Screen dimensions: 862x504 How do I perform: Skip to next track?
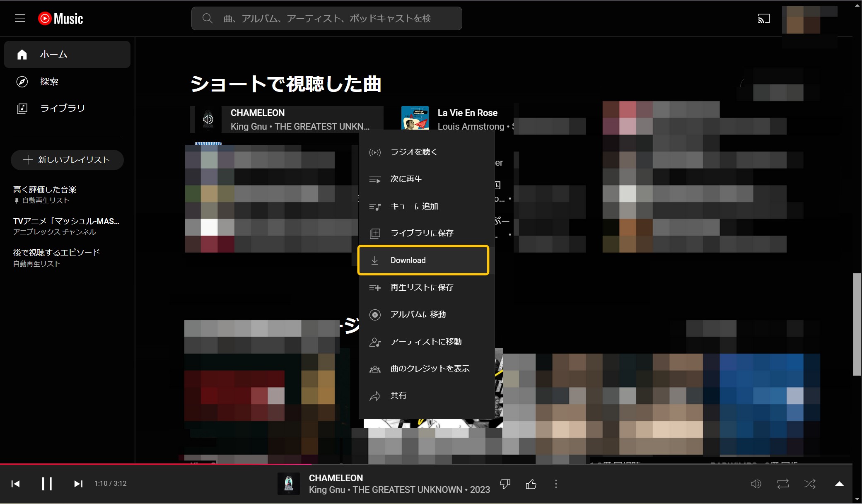click(x=78, y=484)
